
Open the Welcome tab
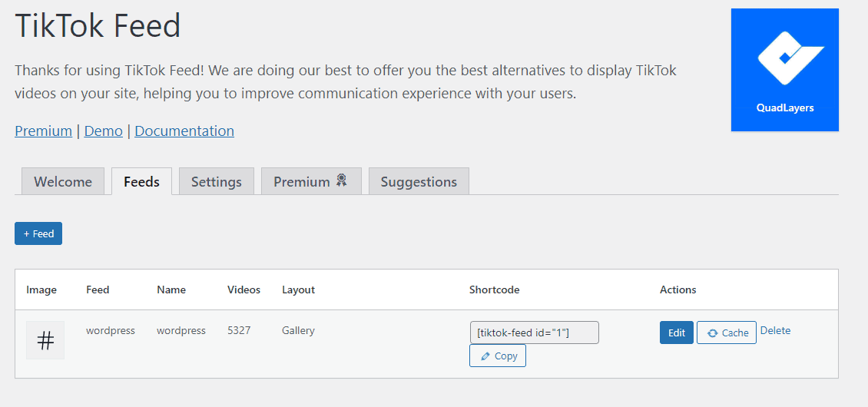click(x=62, y=181)
